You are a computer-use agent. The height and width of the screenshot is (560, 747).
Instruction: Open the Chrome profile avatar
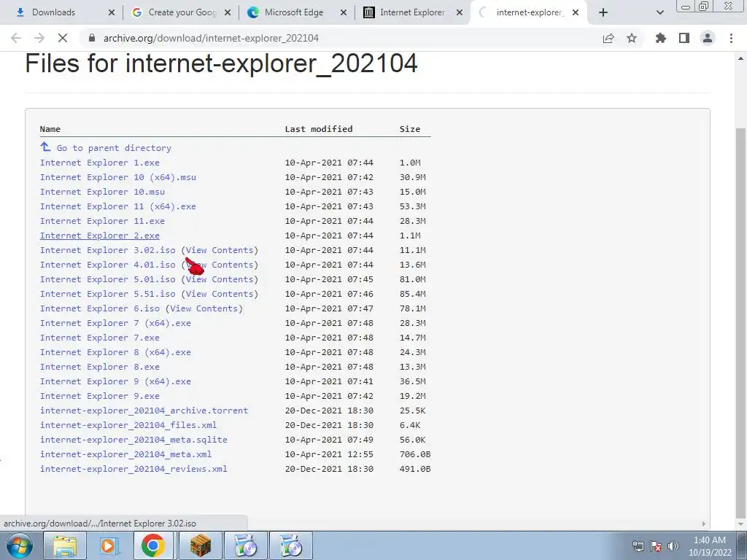(708, 38)
